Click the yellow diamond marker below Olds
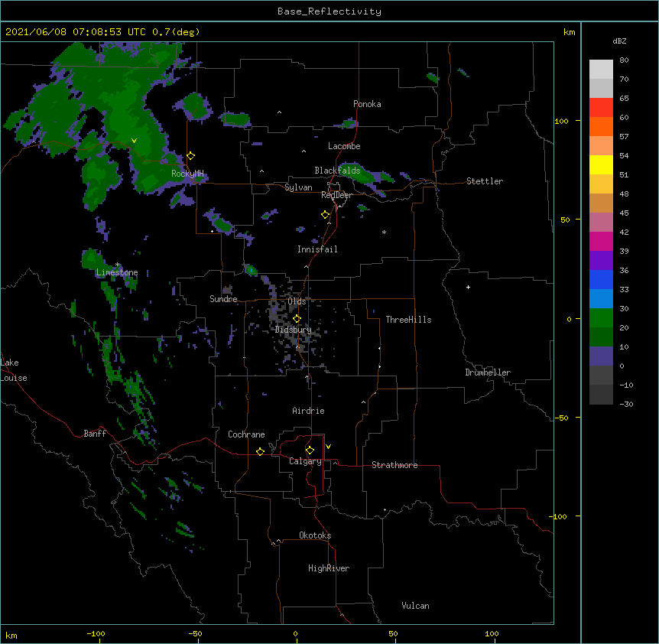Screen dimensions: 659x644 click(x=297, y=319)
